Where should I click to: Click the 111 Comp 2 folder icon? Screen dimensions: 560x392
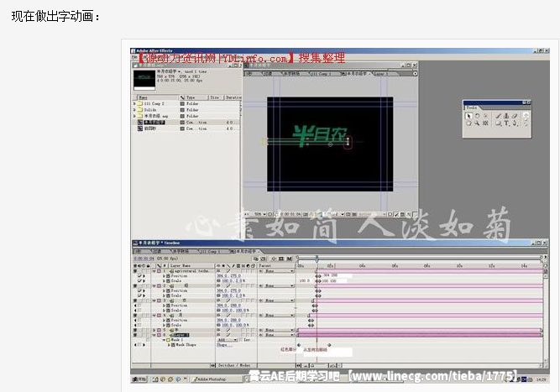coord(140,103)
